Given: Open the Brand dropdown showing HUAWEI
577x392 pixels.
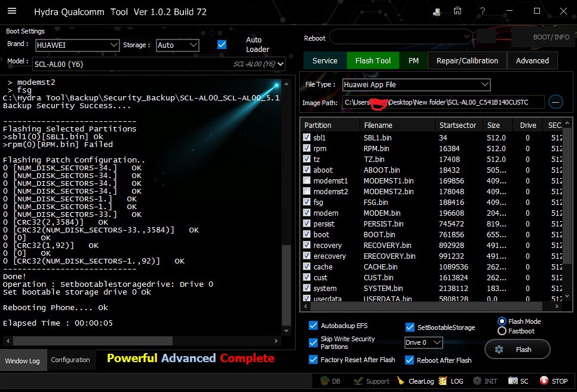Looking at the screenshot, I should click(77, 45).
